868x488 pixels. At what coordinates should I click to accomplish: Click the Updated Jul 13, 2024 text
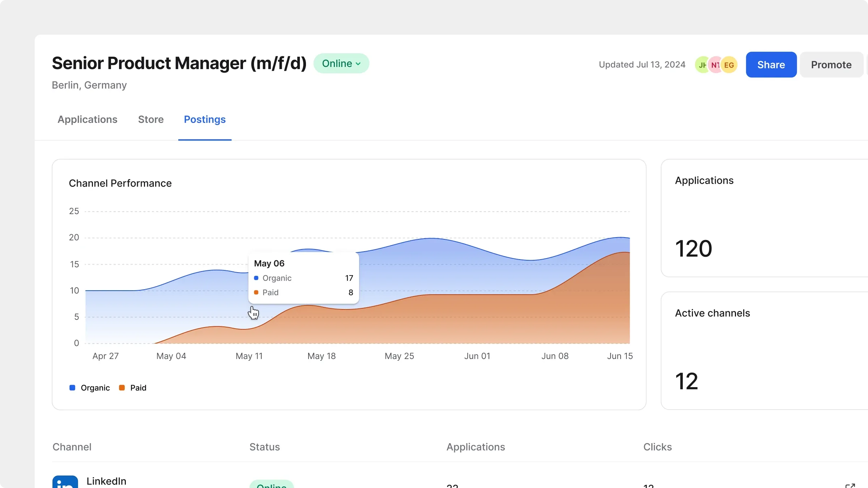pos(642,65)
